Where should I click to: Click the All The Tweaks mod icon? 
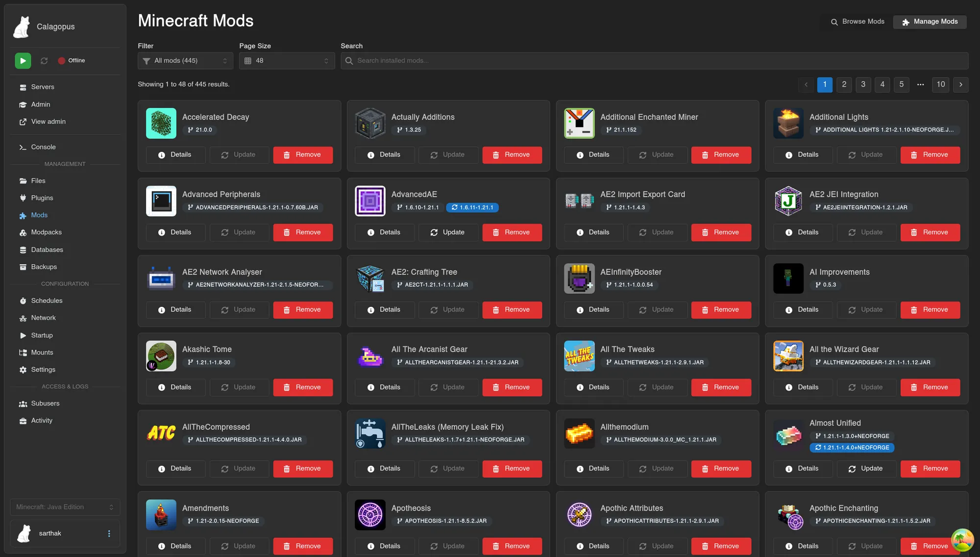pos(579,356)
